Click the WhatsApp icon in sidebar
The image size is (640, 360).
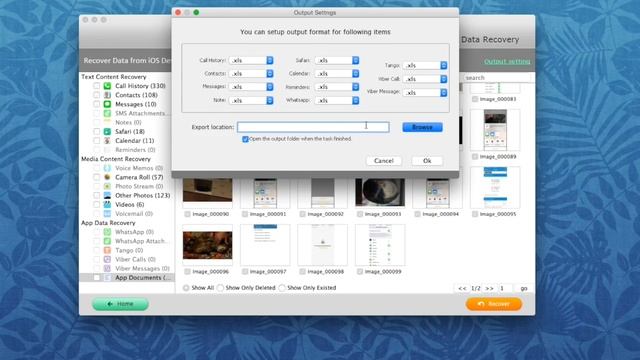107,232
